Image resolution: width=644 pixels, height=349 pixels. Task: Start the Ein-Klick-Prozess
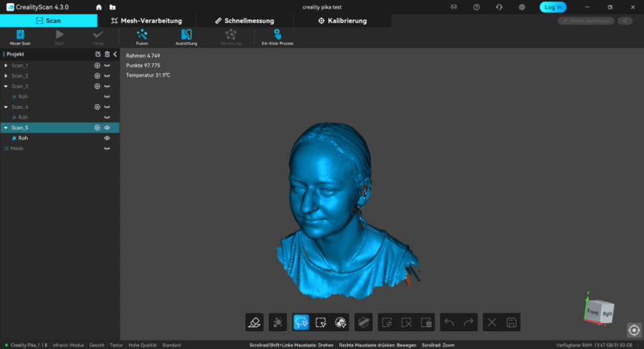(278, 37)
